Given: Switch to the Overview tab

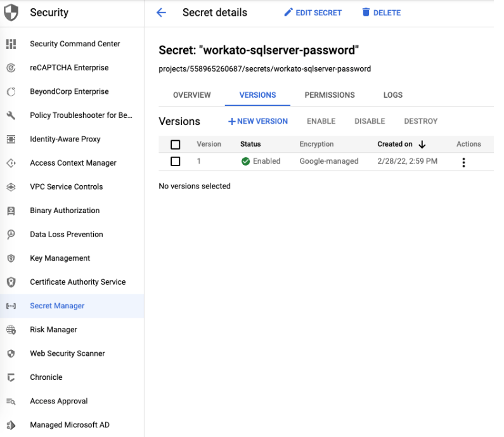Looking at the screenshot, I should [191, 95].
